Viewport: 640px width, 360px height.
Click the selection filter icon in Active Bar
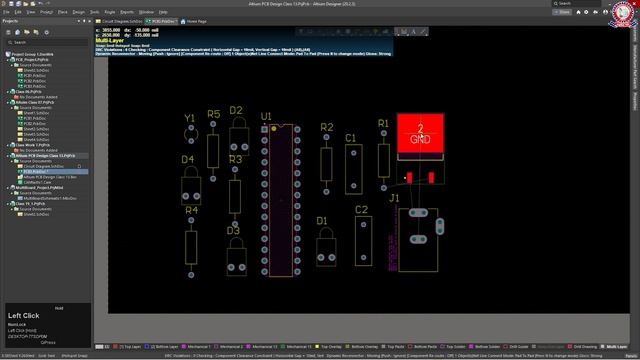pyautogui.click(x=301, y=31)
